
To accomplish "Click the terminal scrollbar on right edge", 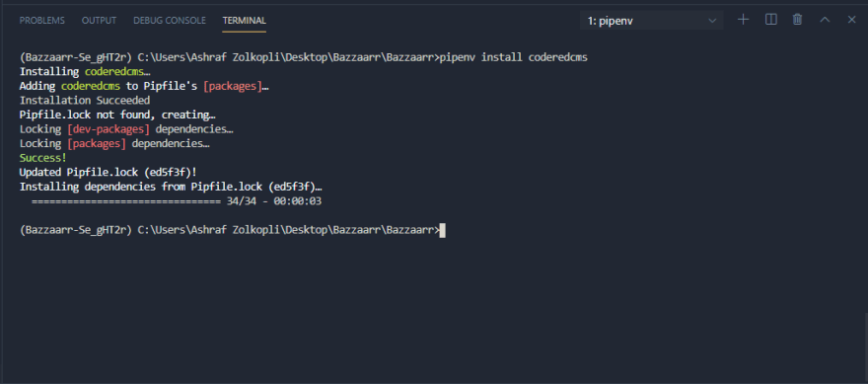I will coord(865,347).
